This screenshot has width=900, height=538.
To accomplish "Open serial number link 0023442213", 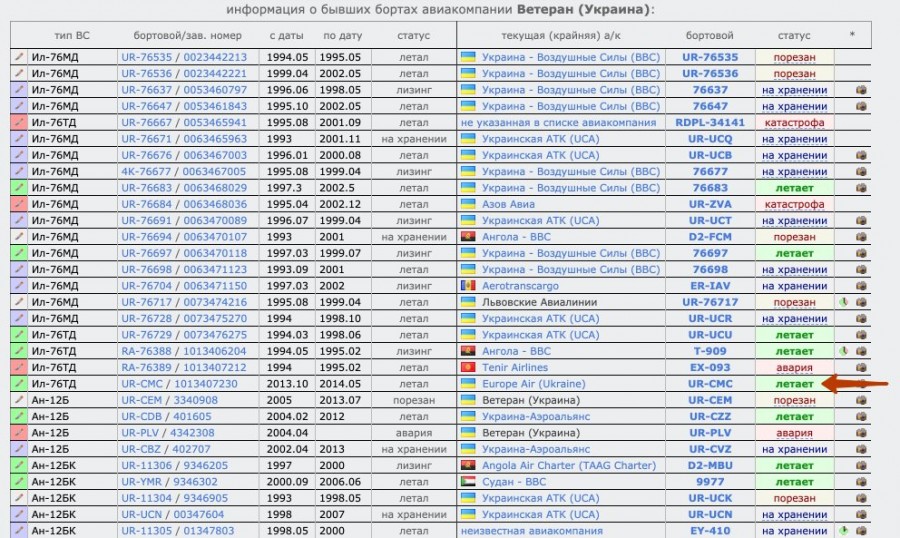I will tap(215, 57).
